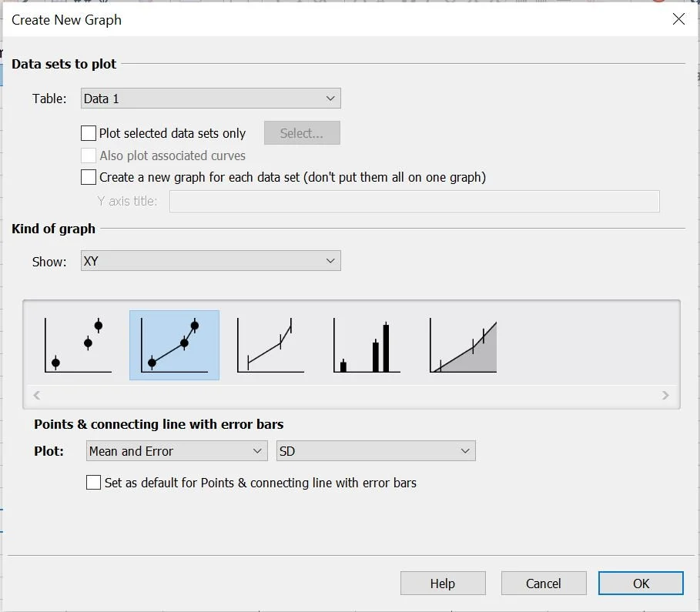Click the Y axis title input field
Image resolution: width=700 pixels, height=612 pixels.
(414, 201)
